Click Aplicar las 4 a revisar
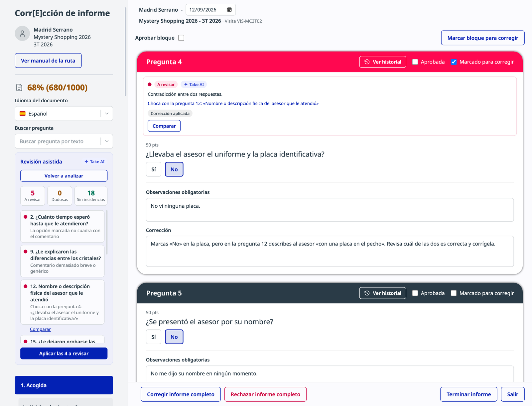This screenshot has height=406, width=532. 64,354
